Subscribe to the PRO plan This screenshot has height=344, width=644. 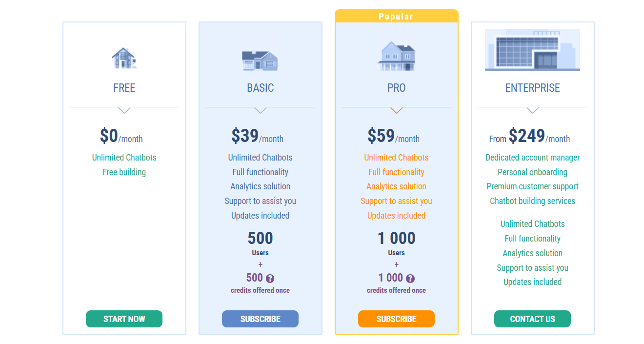coord(396,319)
